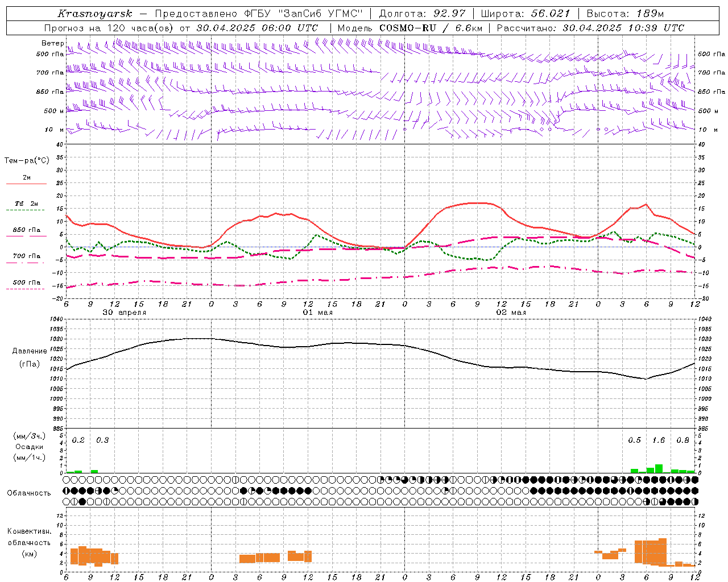
Task: Click the "(мм/1ч.)" precipitation unit label
Action: pyautogui.click(x=29, y=458)
